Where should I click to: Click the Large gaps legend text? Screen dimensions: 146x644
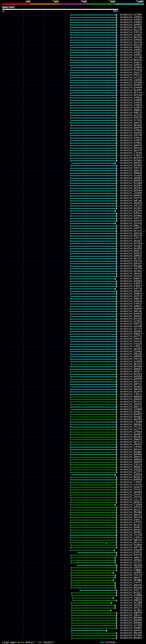pos(28,642)
